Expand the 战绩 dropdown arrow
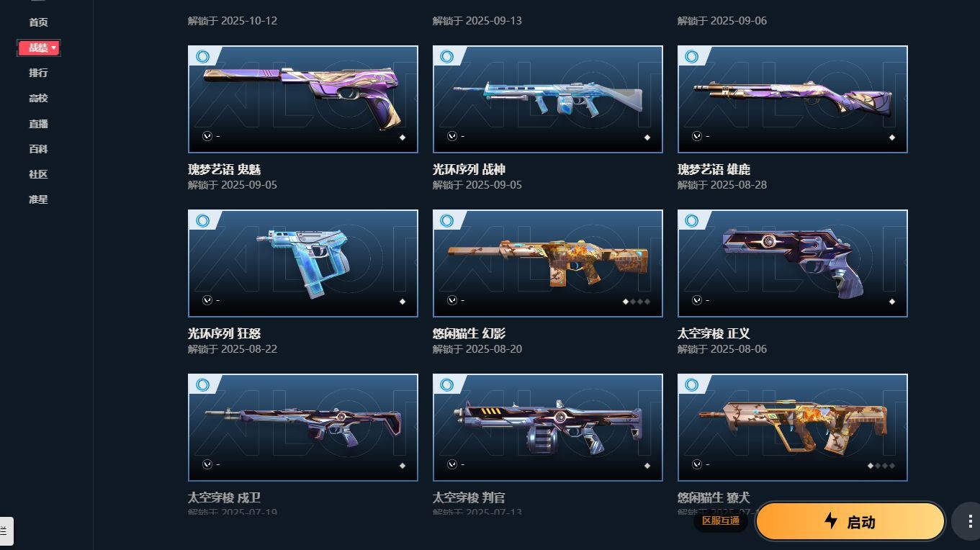This screenshot has height=550, width=980. click(x=54, y=48)
